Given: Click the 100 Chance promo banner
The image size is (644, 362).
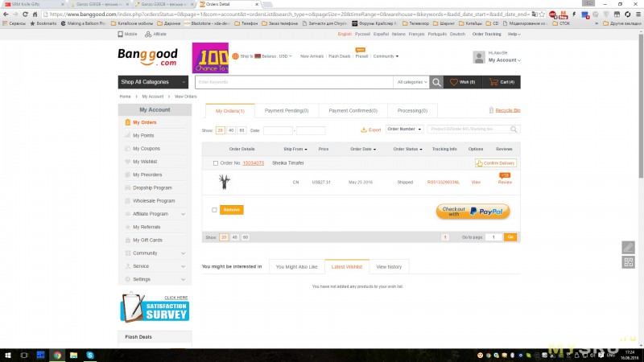Looking at the screenshot, I should pyautogui.click(x=210, y=58).
